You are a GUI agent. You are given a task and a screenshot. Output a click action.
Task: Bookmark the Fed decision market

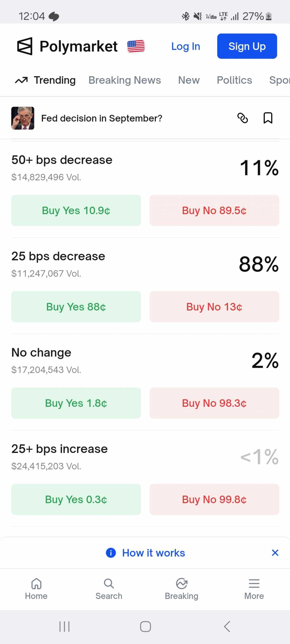[x=268, y=118]
